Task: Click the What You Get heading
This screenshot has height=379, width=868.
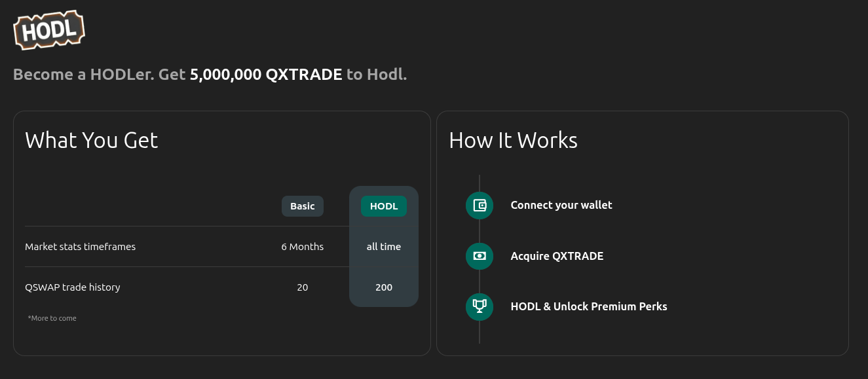Action: click(92, 140)
